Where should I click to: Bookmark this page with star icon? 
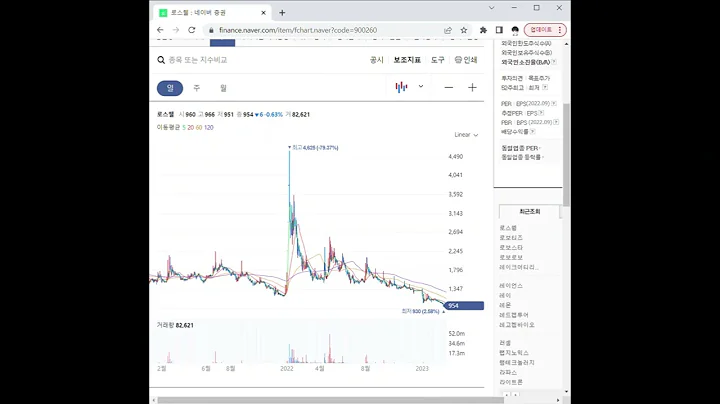464,30
